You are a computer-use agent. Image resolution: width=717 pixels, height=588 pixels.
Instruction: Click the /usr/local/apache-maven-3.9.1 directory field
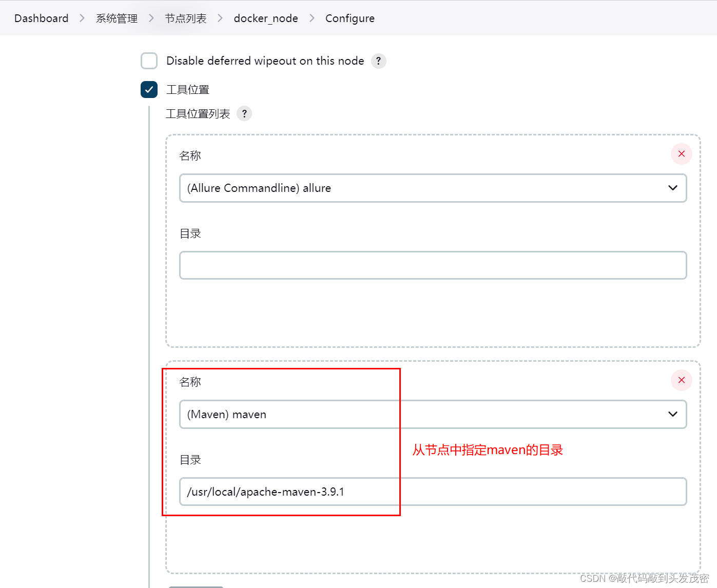[433, 492]
